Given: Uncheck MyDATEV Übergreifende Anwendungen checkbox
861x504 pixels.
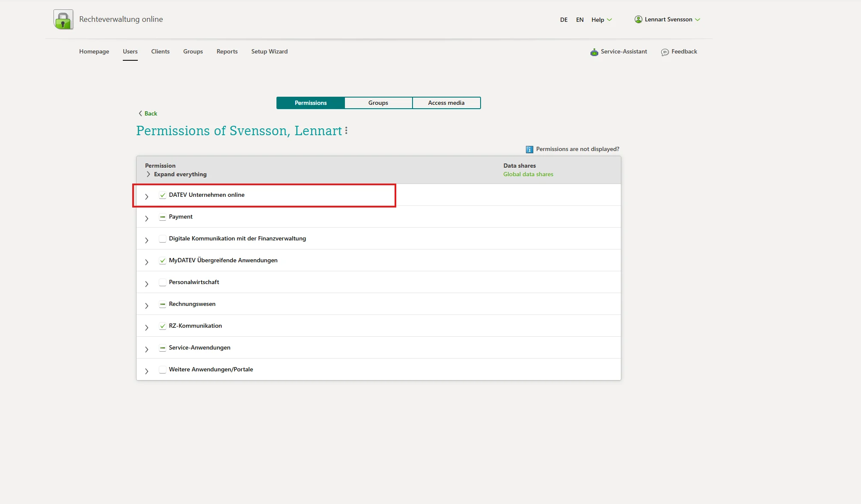Looking at the screenshot, I should tap(163, 261).
